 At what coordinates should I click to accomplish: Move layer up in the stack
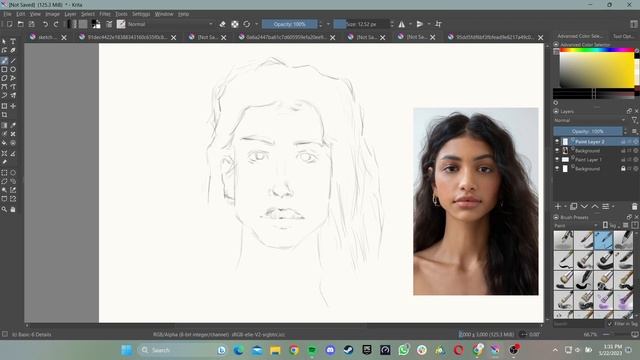coord(595,207)
